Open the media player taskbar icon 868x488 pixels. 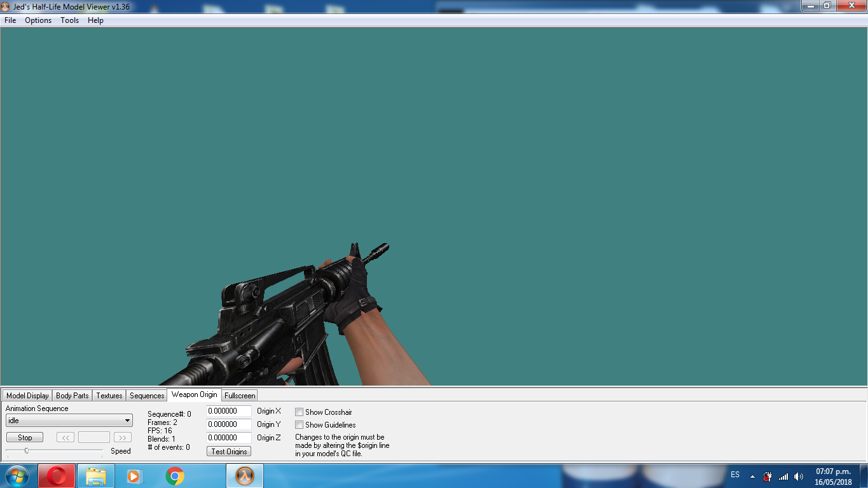tap(134, 476)
